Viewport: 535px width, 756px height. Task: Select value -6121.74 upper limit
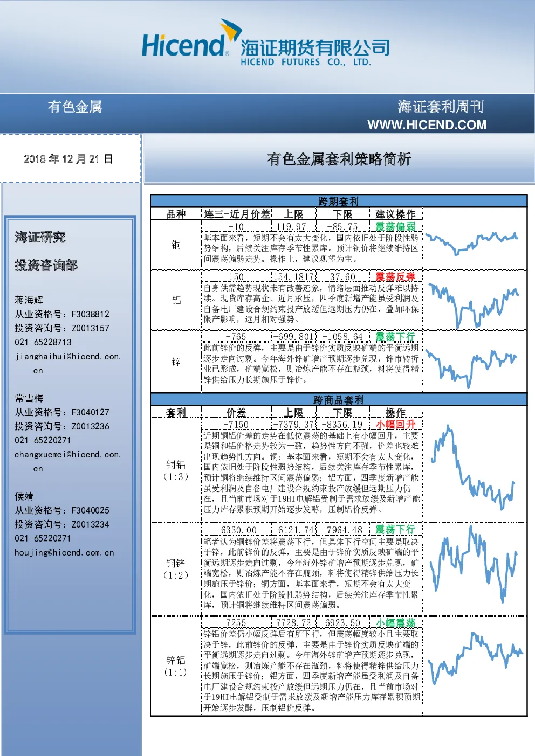tap(293, 530)
